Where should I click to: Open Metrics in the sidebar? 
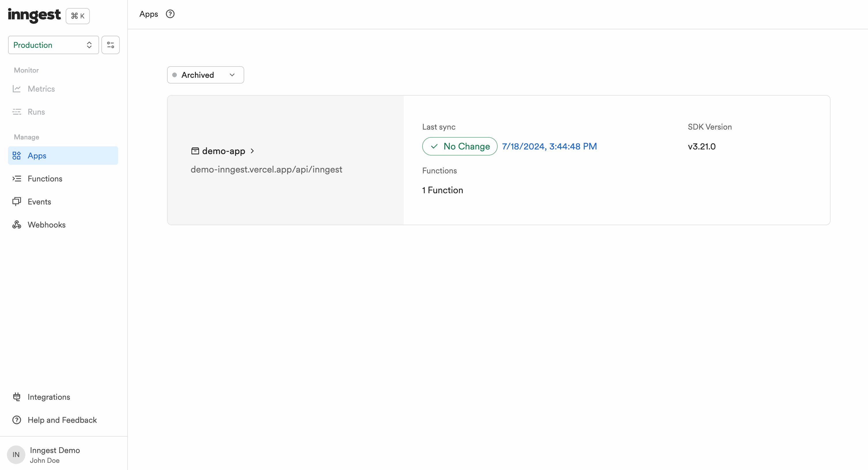point(41,89)
